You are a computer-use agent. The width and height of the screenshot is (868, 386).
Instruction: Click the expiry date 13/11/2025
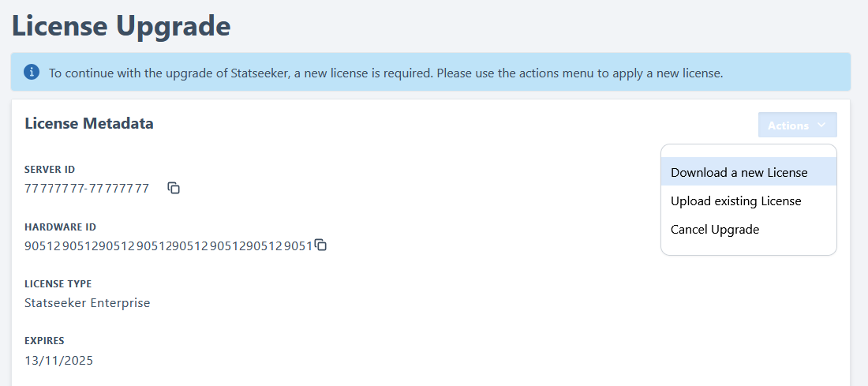pyautogui.click(x=59, y=361)
